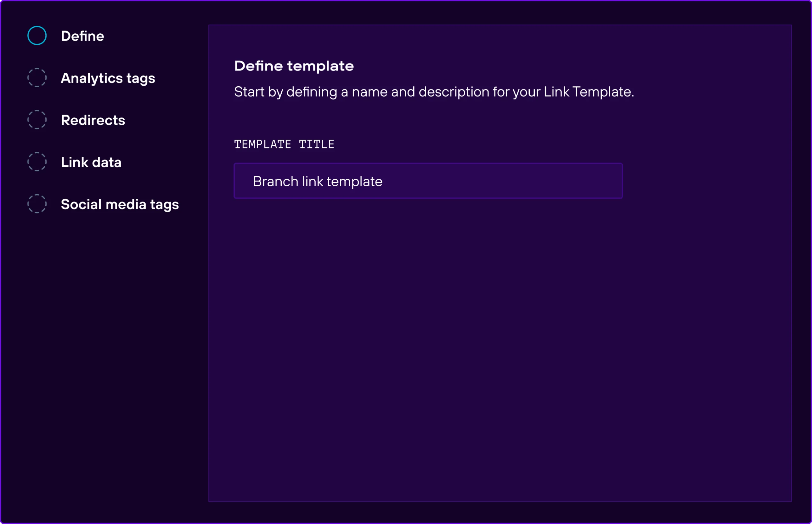Go to the Analytics tags step
The width and height of the screenshot is (812, 524).
point(108,78)
